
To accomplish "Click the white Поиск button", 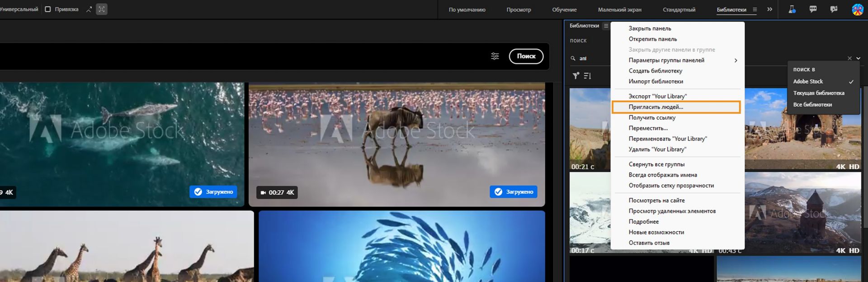I will coord(526,56).
